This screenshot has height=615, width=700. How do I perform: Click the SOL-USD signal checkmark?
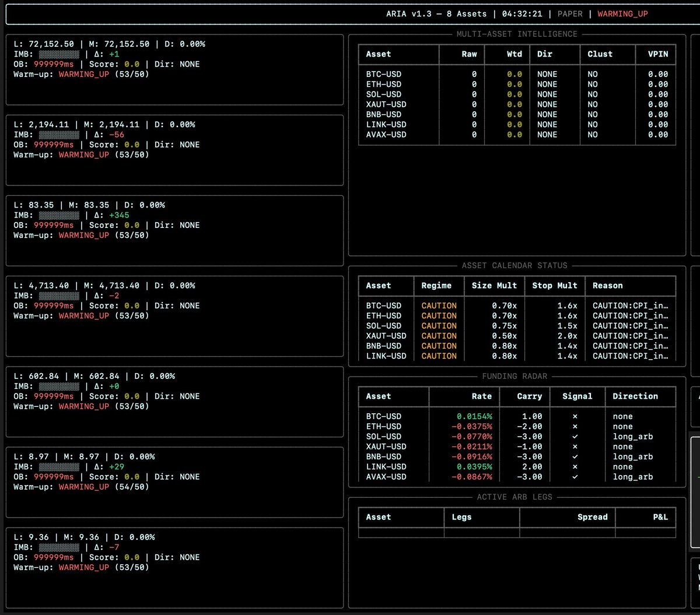pos(575,437)
